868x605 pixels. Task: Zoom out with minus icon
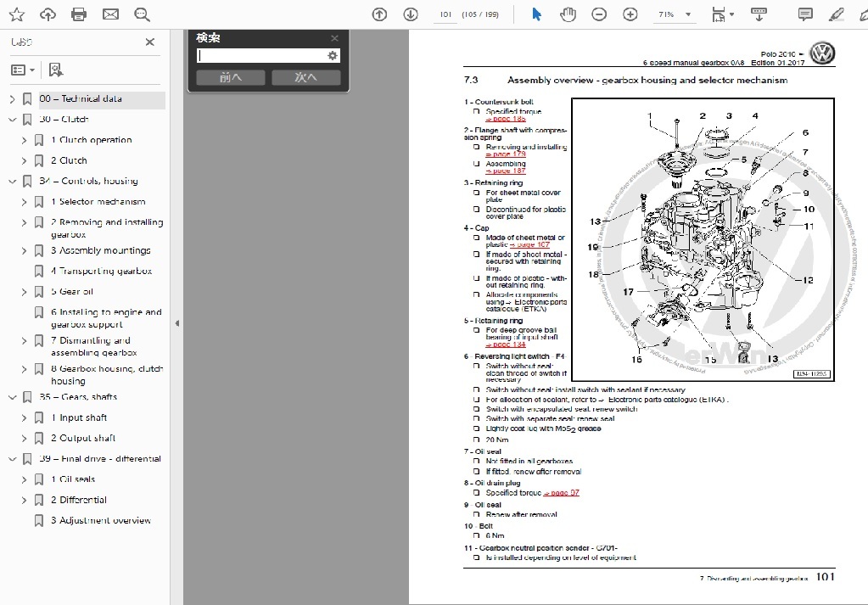tap(599, 14)
